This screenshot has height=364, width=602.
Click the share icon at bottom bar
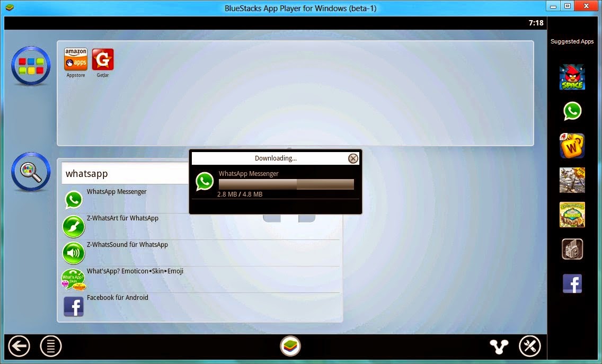[x=499, y=347]
